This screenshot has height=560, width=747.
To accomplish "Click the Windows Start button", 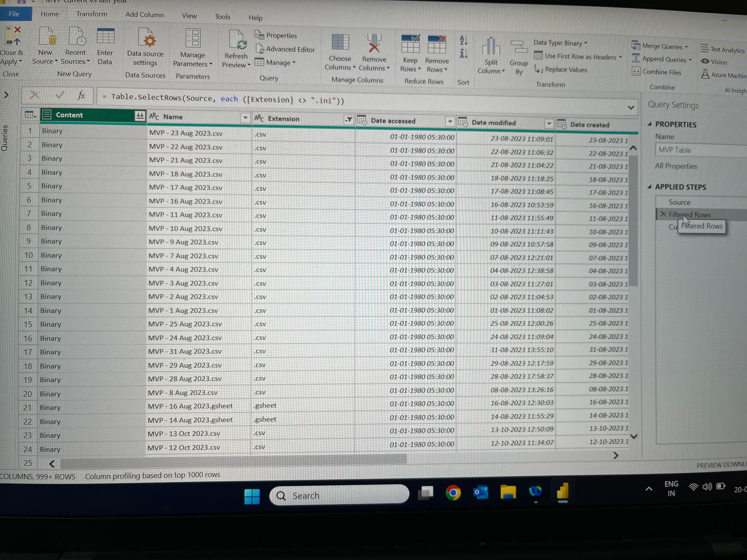I will pos(252,496).
